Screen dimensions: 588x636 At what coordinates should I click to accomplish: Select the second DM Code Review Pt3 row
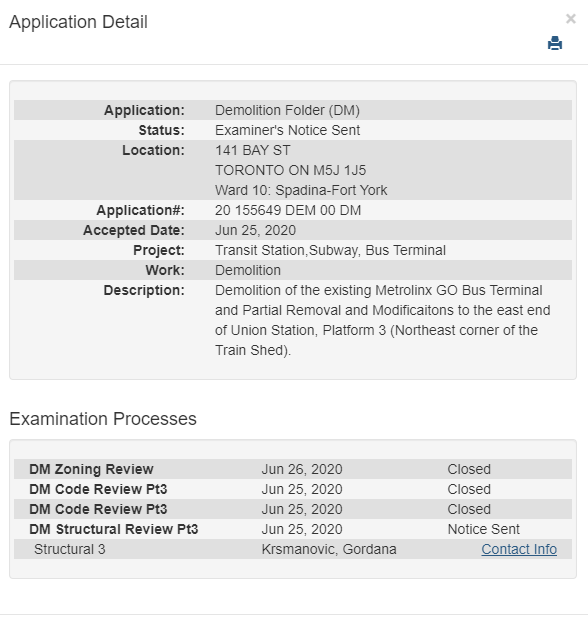293,509
